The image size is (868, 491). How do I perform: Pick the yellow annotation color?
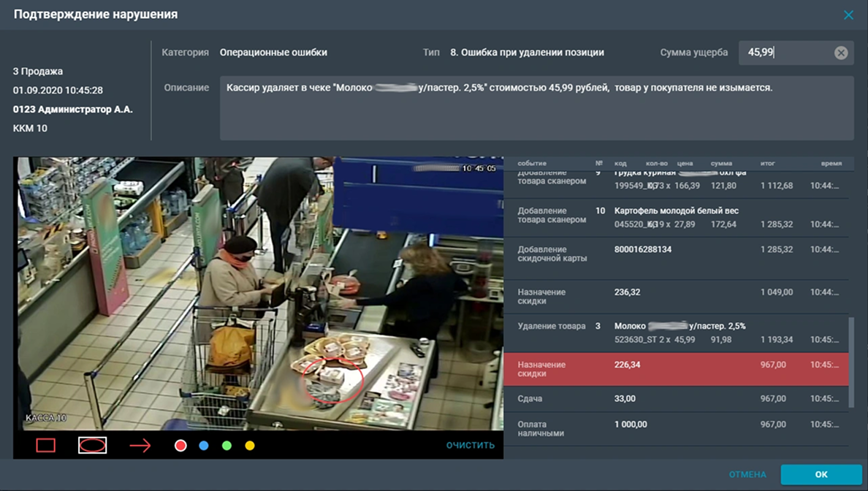(x=250, y=446)
